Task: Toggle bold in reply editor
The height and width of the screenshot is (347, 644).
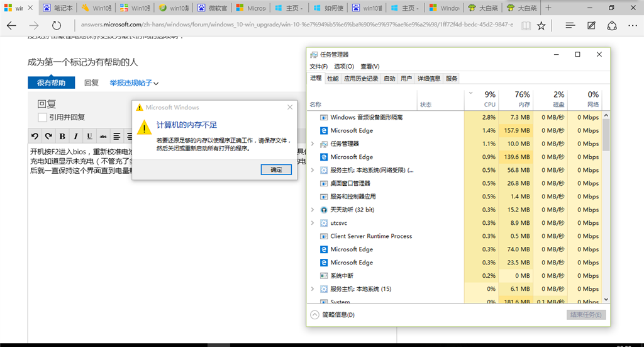Action: tap(62, 136)
